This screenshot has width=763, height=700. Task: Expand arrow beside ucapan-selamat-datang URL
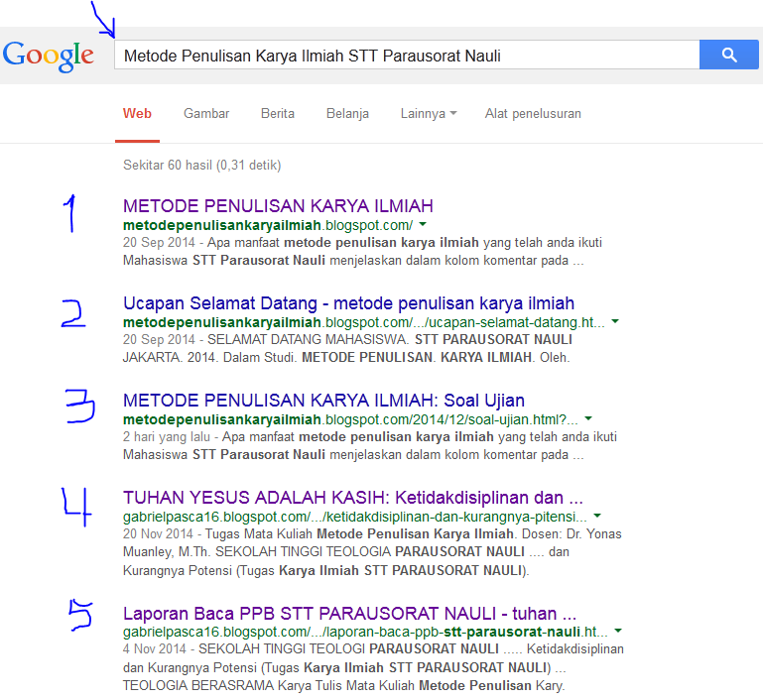(615, 321)
